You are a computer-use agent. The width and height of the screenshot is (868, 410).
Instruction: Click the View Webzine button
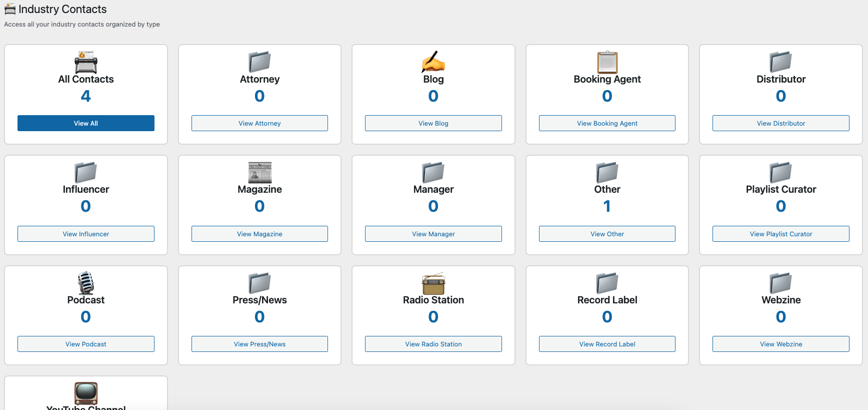pos(780,344)
